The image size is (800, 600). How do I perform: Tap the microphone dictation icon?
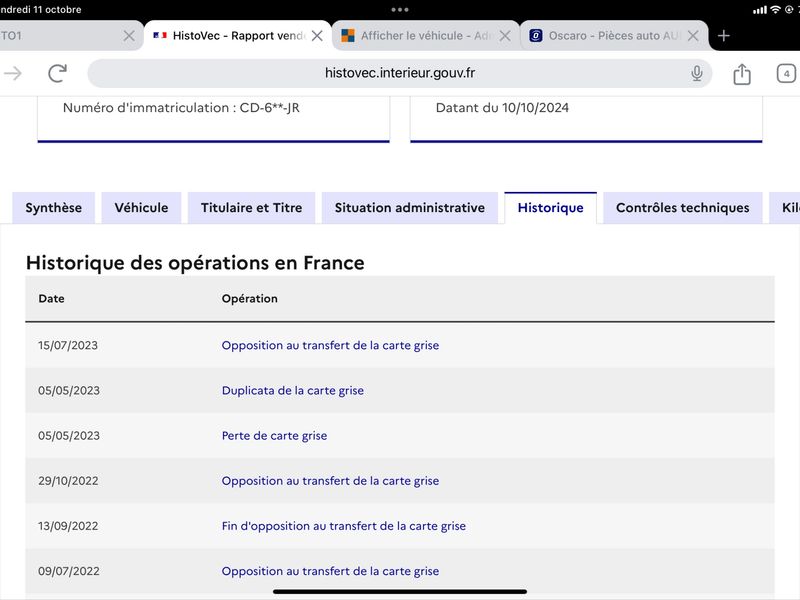tap(696, 73)
